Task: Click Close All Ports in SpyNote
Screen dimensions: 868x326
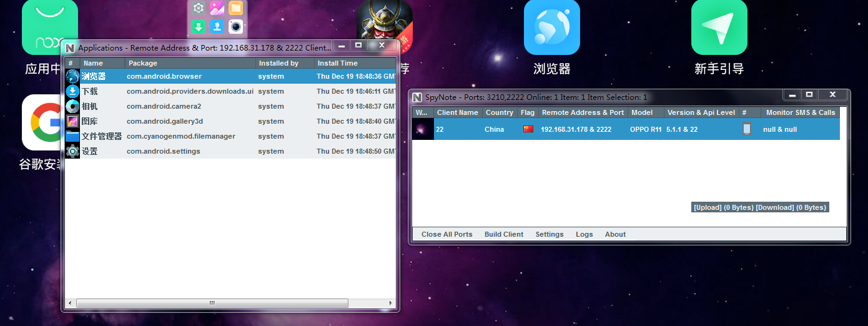Action: (446, 234)
